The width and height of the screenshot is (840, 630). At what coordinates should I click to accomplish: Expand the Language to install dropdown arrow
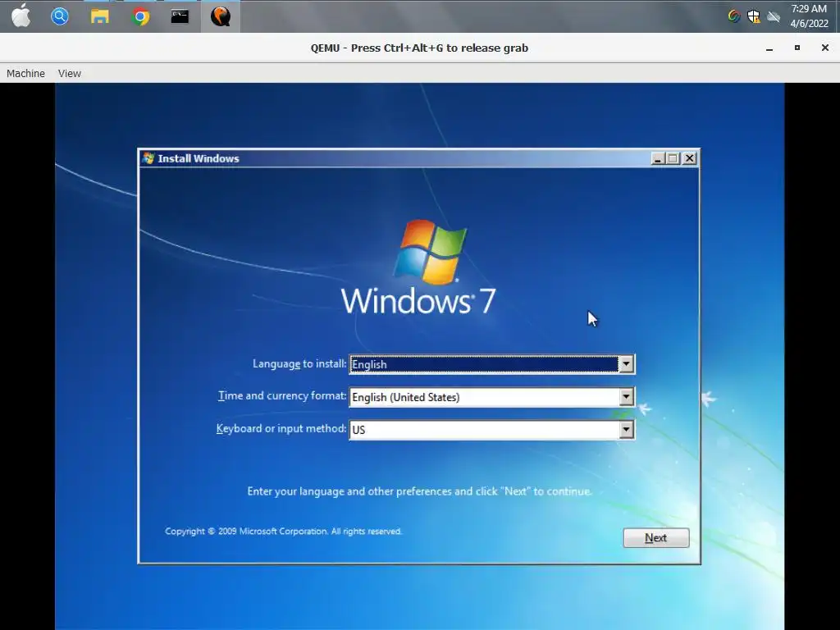point(626,364)
